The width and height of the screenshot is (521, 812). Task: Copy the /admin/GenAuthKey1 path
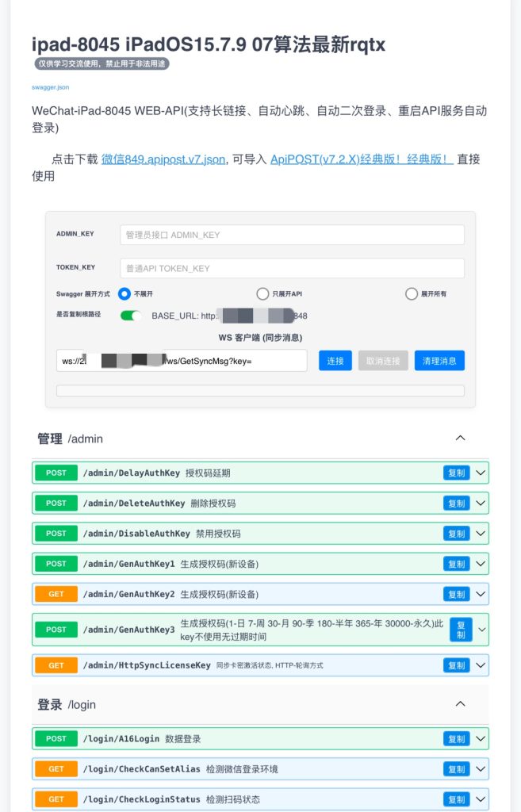[456, 564]
